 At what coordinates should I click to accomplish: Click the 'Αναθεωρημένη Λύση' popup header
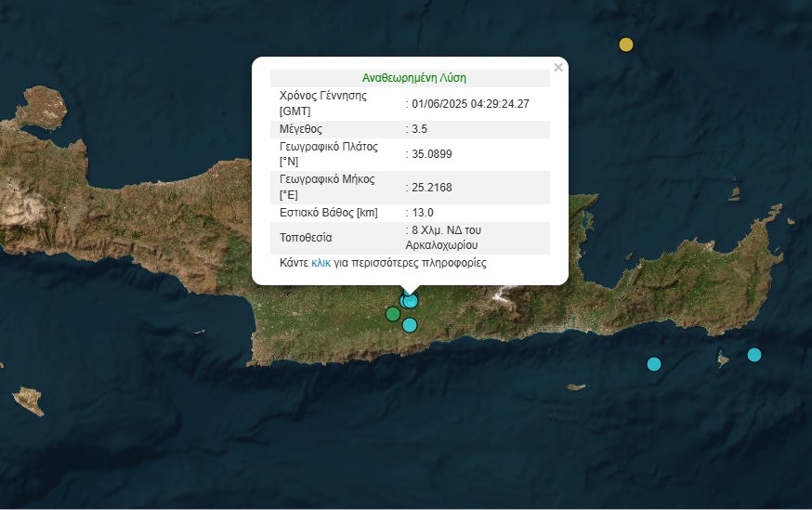pyautogui.click(x=413, y=78)
